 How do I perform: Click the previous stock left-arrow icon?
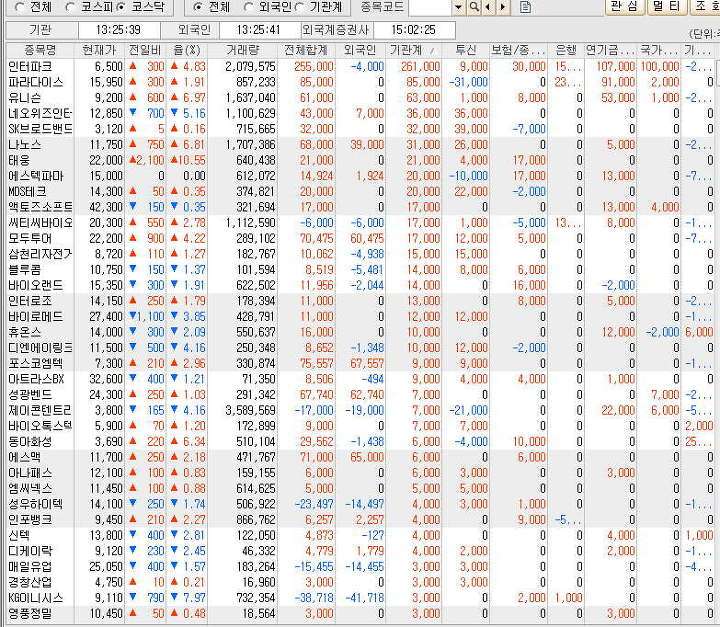(x=487, y=7)
